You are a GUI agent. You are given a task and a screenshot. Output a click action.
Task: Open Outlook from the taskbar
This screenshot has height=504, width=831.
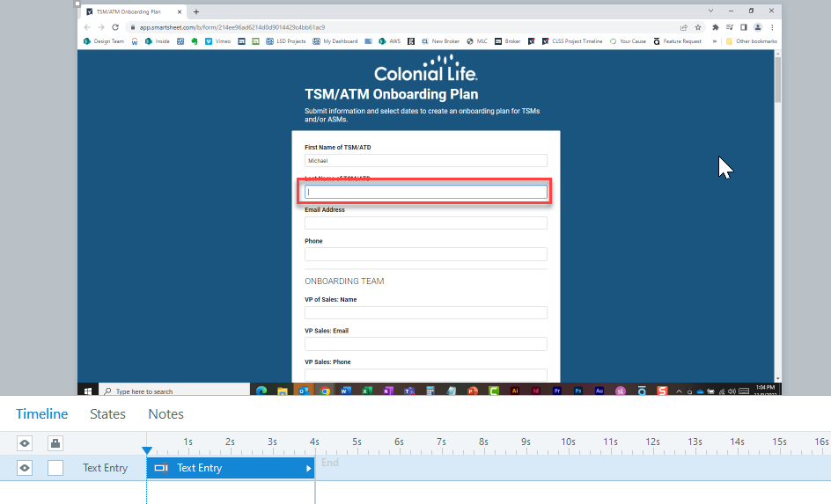click(x=304, y=391)
